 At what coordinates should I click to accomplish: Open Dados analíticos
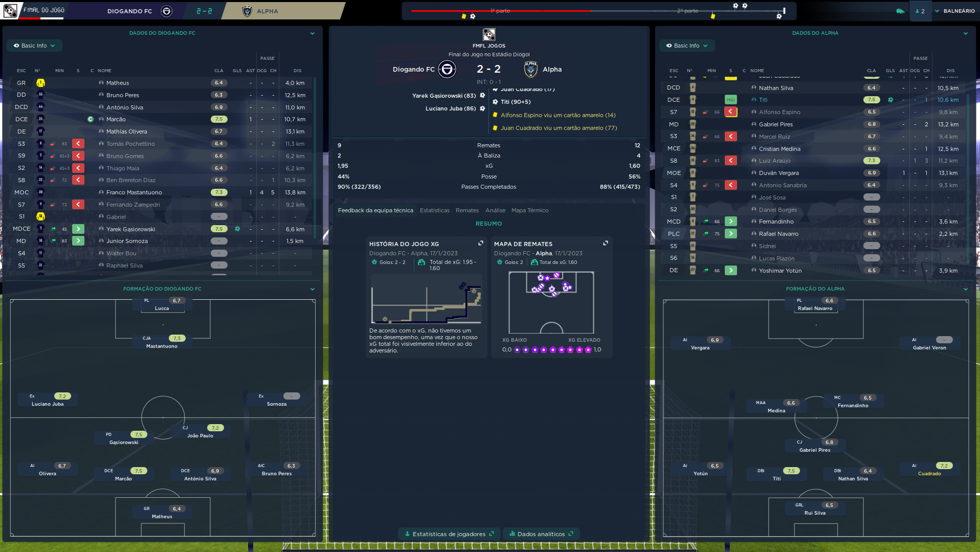pos(541,534)
